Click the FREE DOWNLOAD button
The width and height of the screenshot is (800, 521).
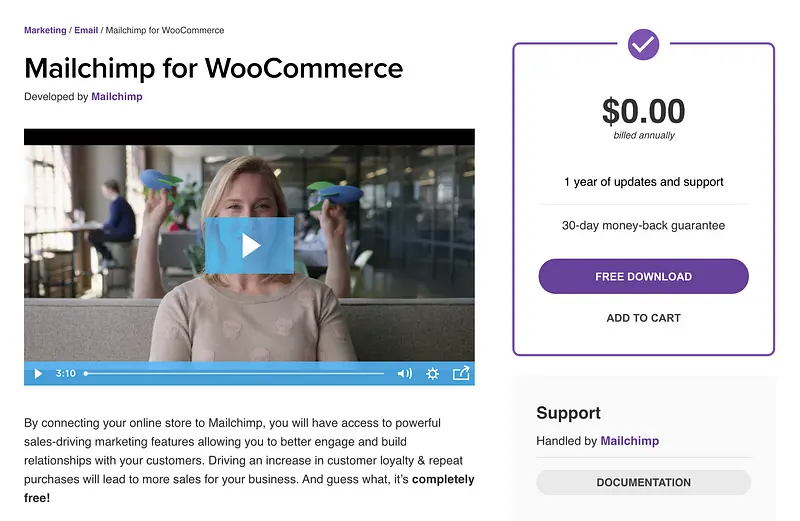643,276
